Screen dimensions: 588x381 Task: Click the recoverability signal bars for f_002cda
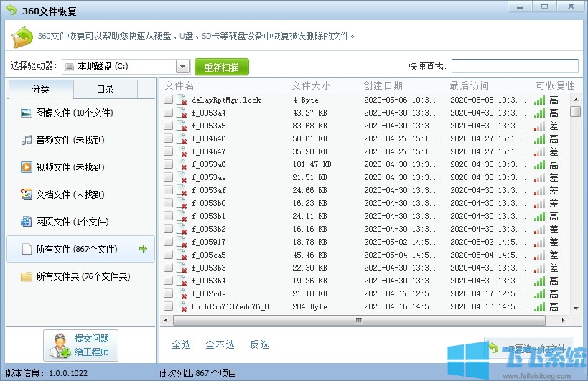[540, 293]
